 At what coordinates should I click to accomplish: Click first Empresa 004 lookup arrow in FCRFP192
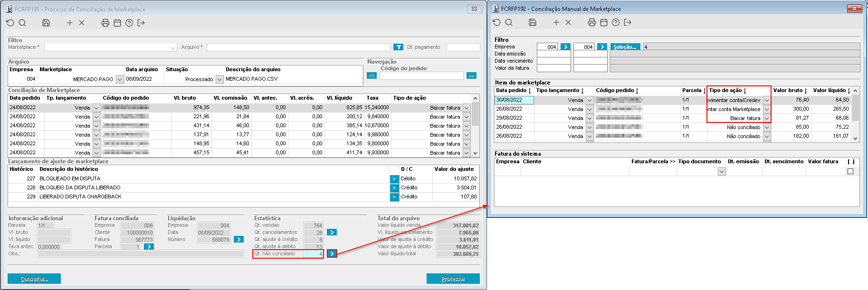(x=565, y=47)
